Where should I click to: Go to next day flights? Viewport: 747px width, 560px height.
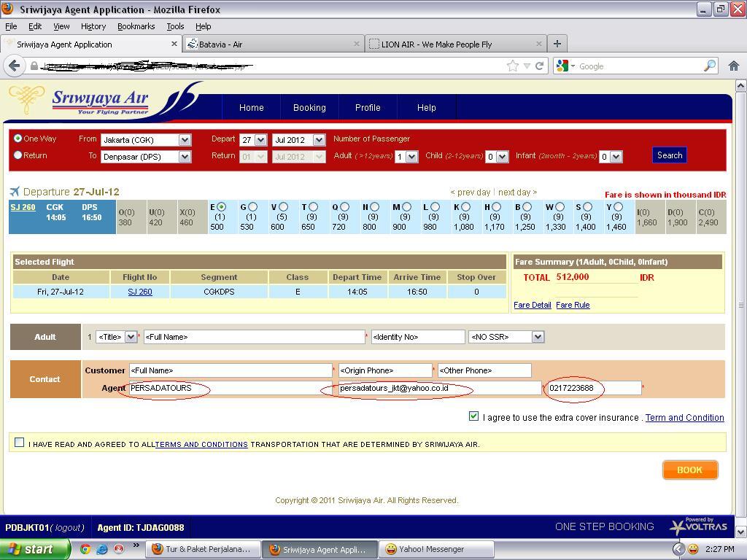tap(517, 192)
